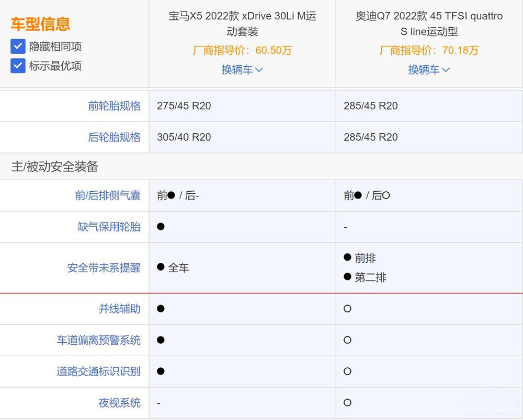Open the 前轮胎规格 spec link
This screenshot has width=523, height=420.
[116, 106]
